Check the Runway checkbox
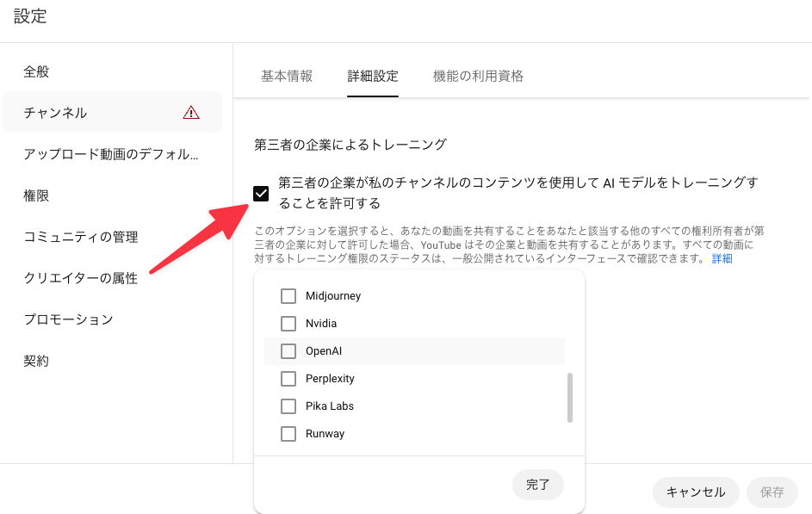 pos(288,433)
